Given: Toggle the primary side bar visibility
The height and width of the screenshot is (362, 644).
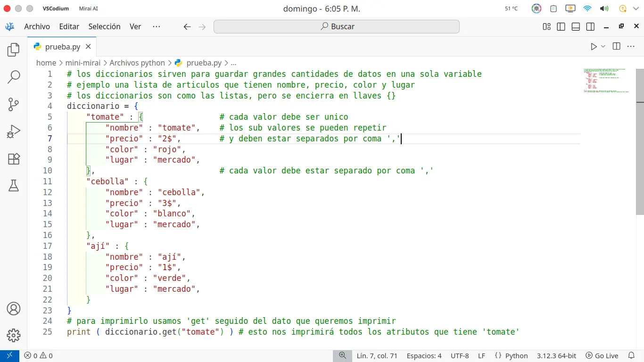Looking at the screenshot, I should click(x=561, y=27).
